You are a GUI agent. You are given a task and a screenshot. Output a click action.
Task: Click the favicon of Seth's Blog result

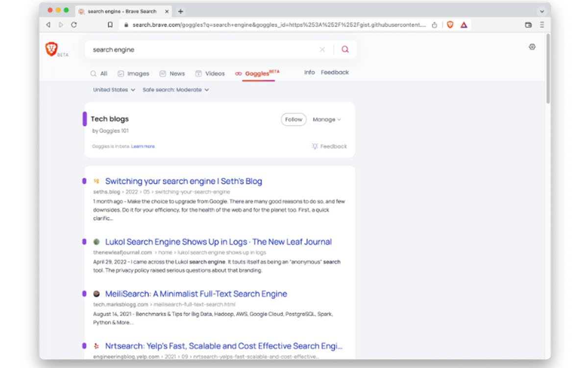[x=97, y=181]
